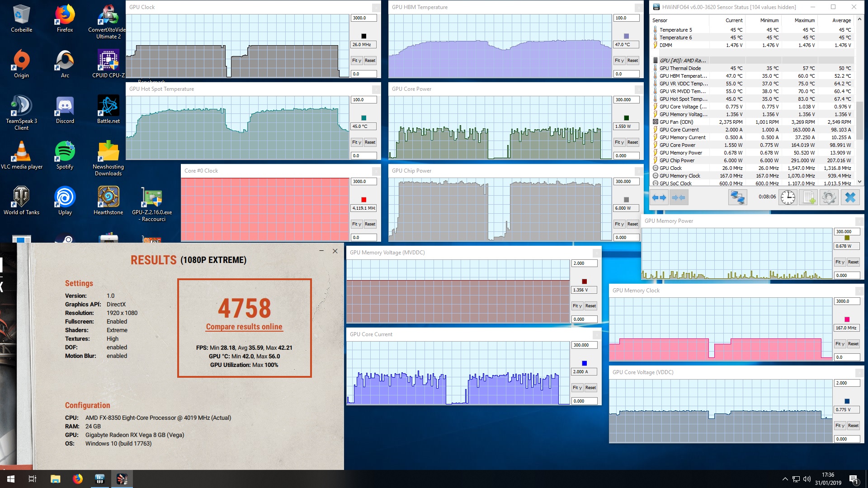Screen dimensions: 868x488
Task: Open HWiNFO sensor settings gear icon
Action: click(829, 197)
